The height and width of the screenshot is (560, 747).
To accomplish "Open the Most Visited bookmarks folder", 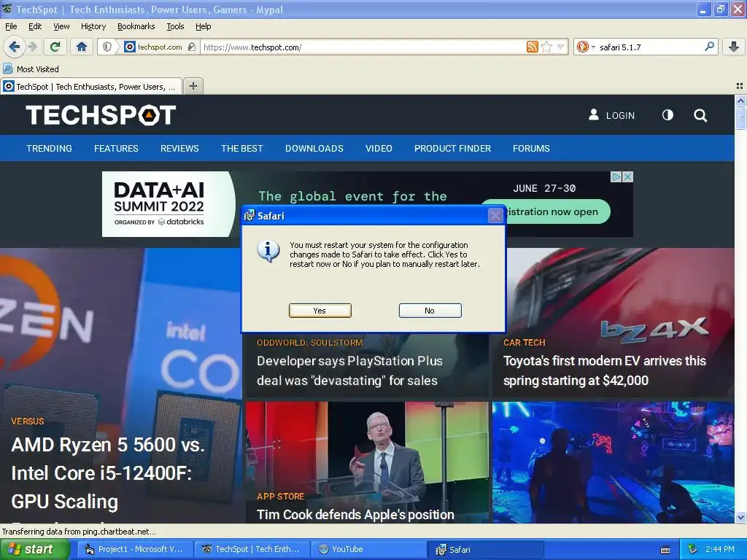I will point(31,69).
